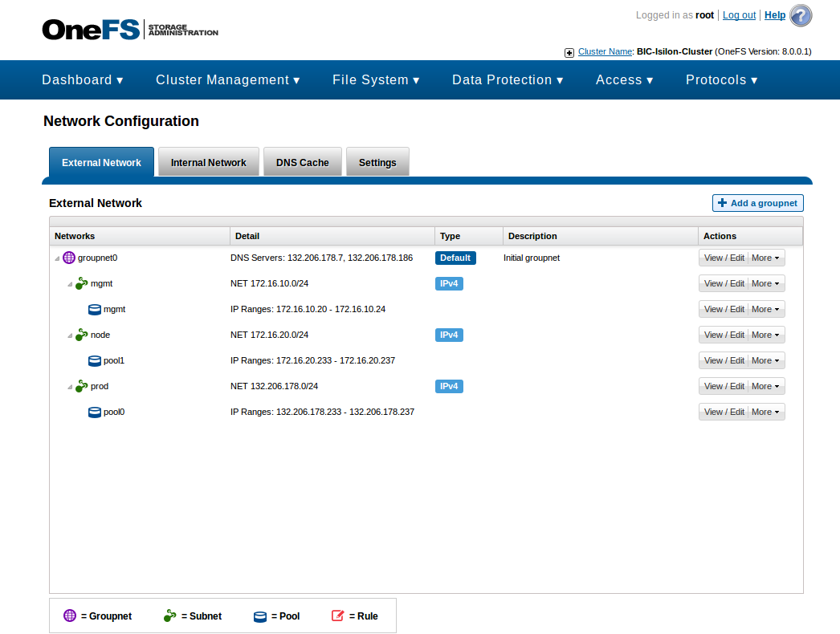Screen dimensions: 840x634
Task: Click the pool1 pool icon
Action: point(94,360)
